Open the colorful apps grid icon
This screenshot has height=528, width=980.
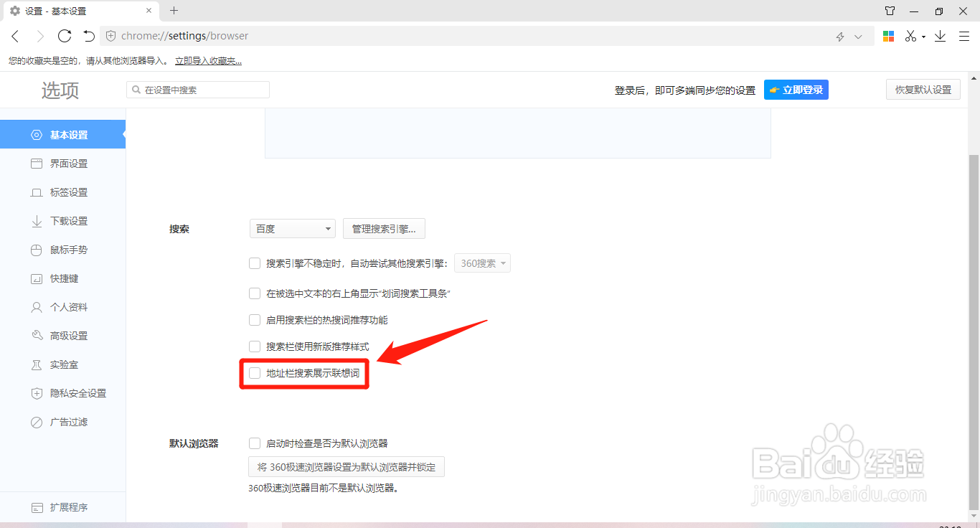coord(888,36)
